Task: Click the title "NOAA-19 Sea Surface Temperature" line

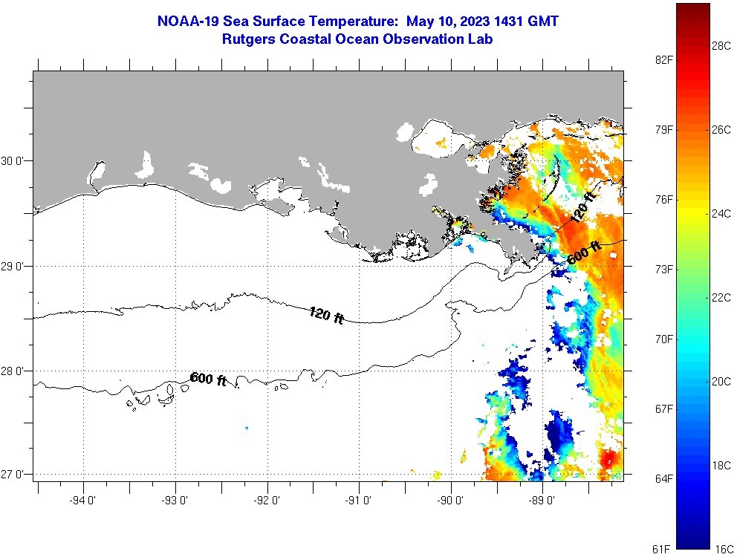Action: [357, 21]
